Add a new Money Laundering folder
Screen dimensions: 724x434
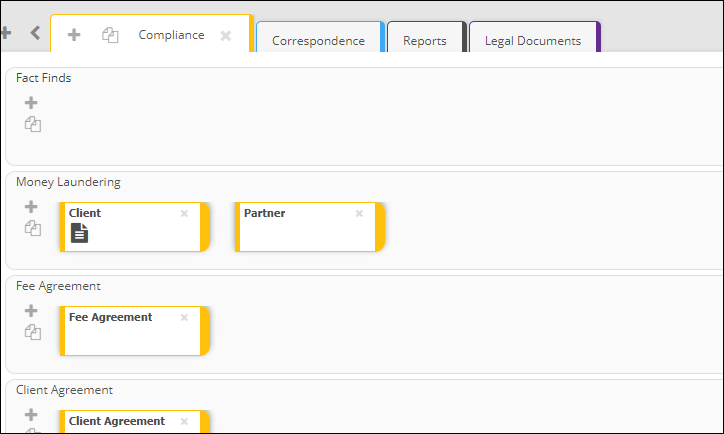(x=31, y=206)
